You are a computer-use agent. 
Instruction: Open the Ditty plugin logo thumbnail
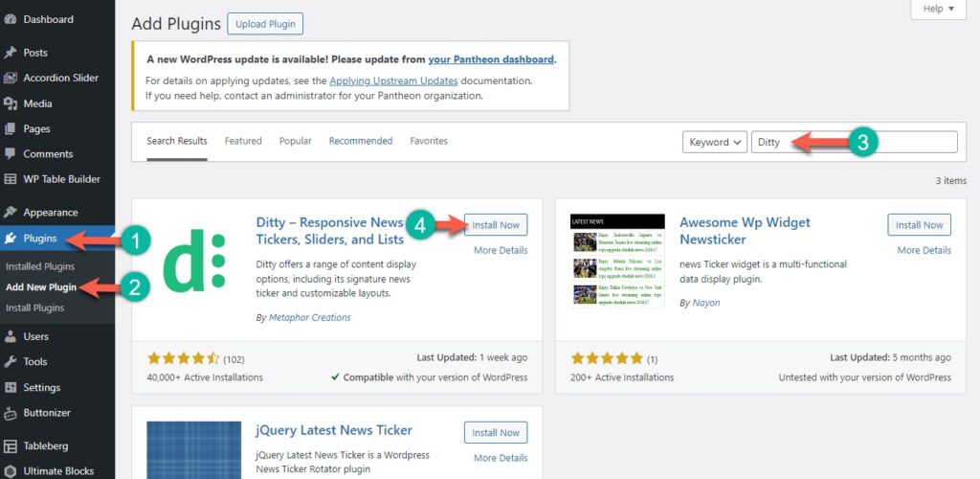[x=193, y=261]
